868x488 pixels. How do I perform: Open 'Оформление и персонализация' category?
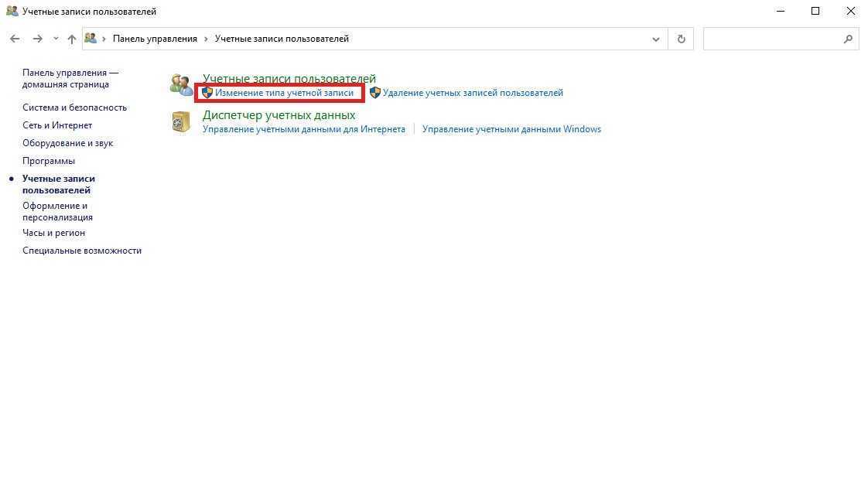pos(57,211)
